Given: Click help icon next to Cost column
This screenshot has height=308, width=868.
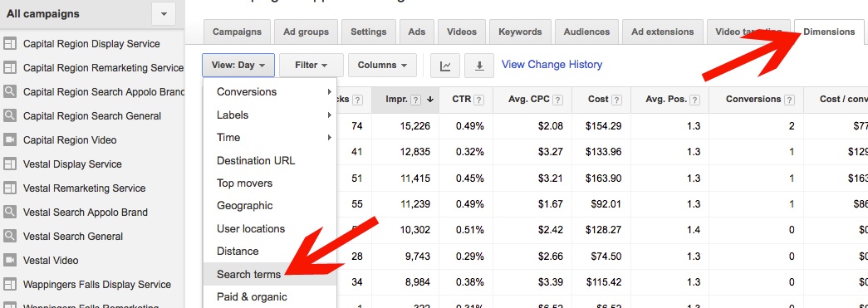Looking at the screenshot, I should point(616,100).
